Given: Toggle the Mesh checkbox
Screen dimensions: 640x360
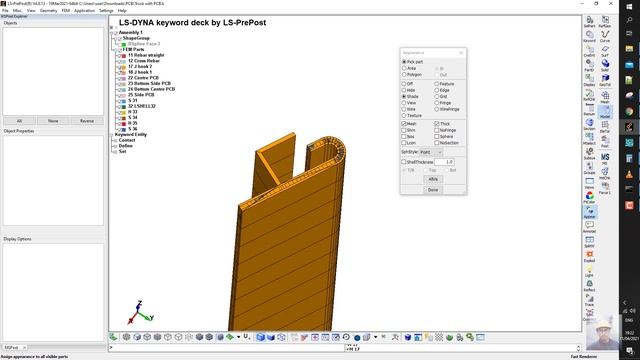Looking at the screenshot, I should tap(404, 123).
